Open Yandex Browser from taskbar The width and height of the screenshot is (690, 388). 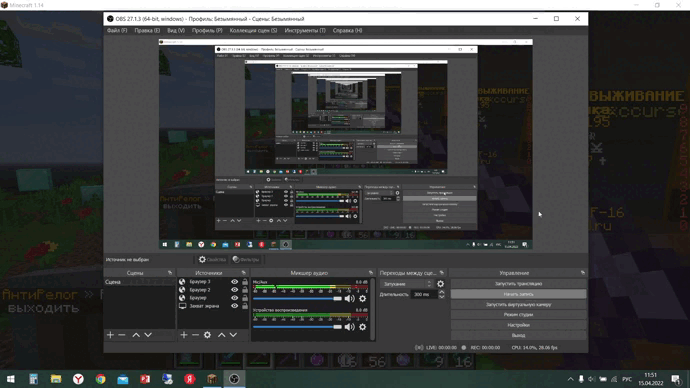(x=78, y=379)
